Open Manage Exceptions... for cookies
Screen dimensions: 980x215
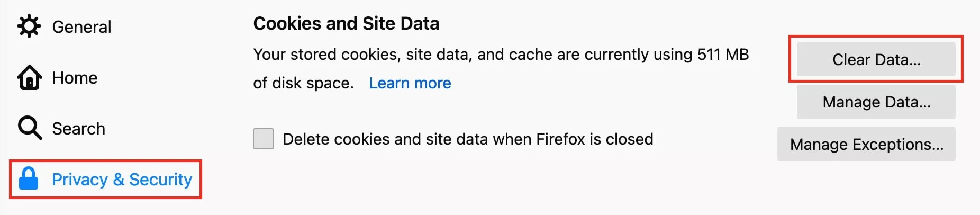[x=866, y=144]
